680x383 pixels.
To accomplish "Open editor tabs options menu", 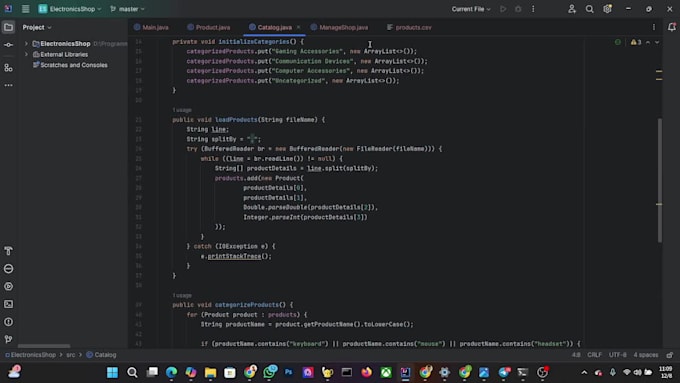I will coord(654,27).
